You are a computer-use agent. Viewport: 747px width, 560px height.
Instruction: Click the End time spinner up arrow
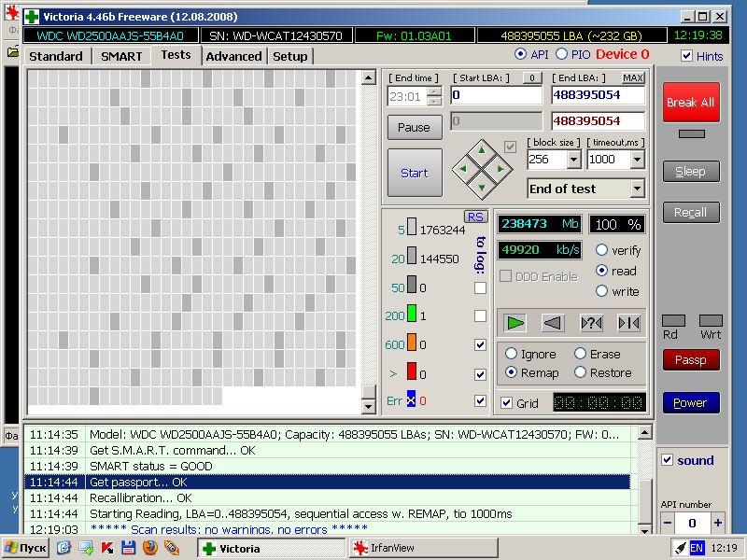coord(434,91)
